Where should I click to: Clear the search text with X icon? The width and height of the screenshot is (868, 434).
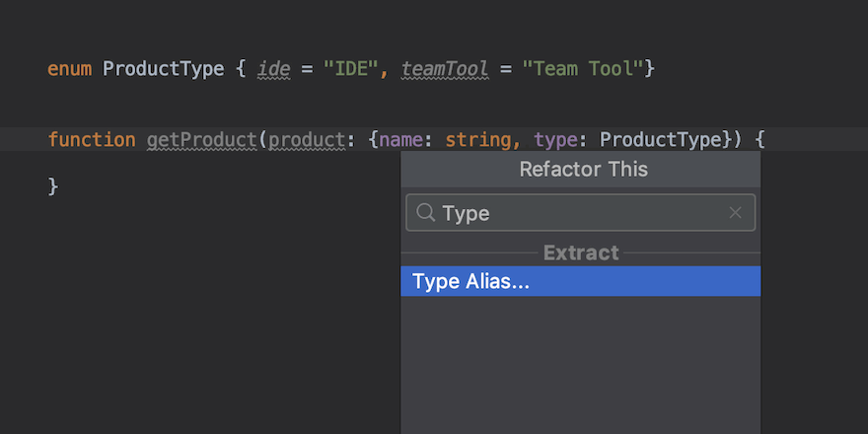(x=735, y=213)
